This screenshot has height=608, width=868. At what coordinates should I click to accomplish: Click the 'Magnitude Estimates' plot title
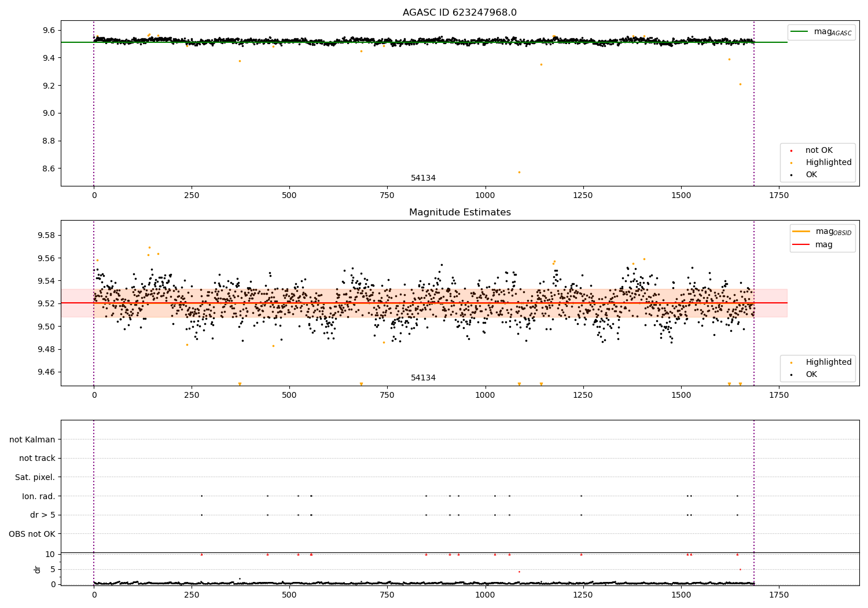pyautogui.click(x=460, y=213)
